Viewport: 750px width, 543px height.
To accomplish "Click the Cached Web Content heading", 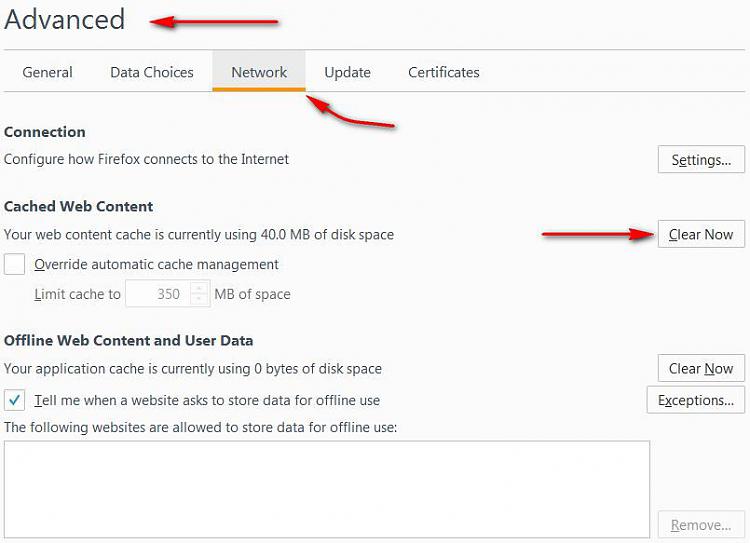I will click(78, 206).
